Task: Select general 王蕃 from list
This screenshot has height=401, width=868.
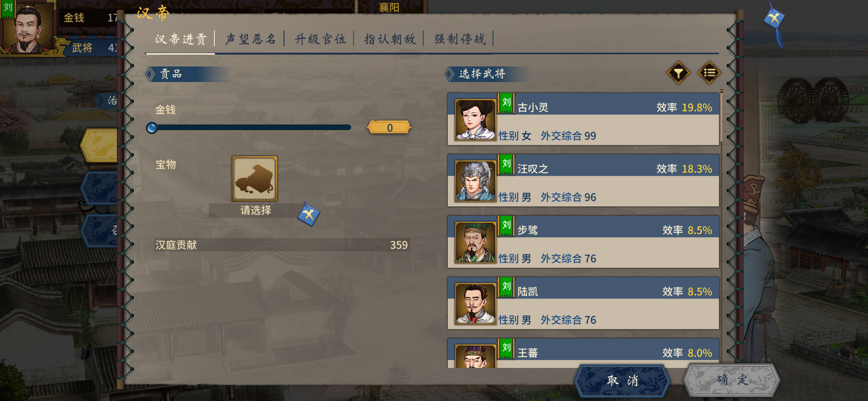Action: click(x=583, y=353)
